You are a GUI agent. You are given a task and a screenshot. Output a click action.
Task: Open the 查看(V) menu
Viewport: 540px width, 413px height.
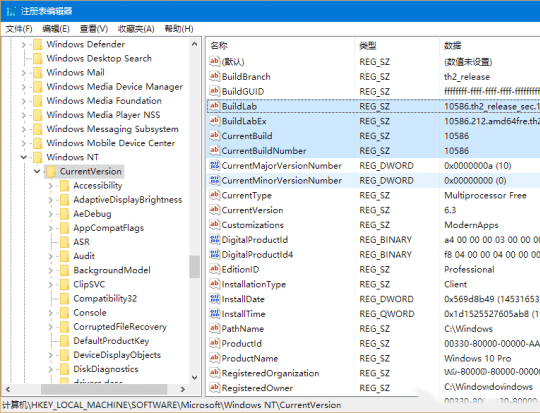click(94, 29)
